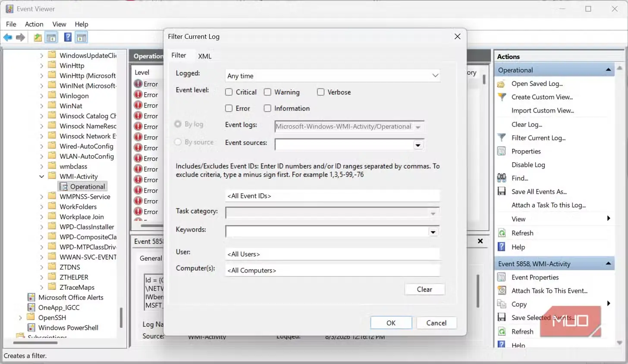Image resolution: width=628 pixels, height=364 pixels.
Task: Click the Event IDs input field
Action: tap(333, 196)
